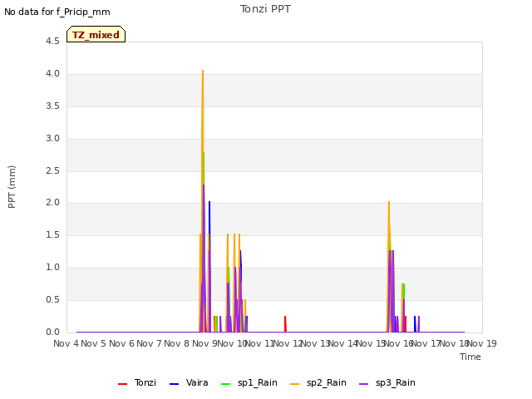Click the Time x-axis label

[470, 357]
